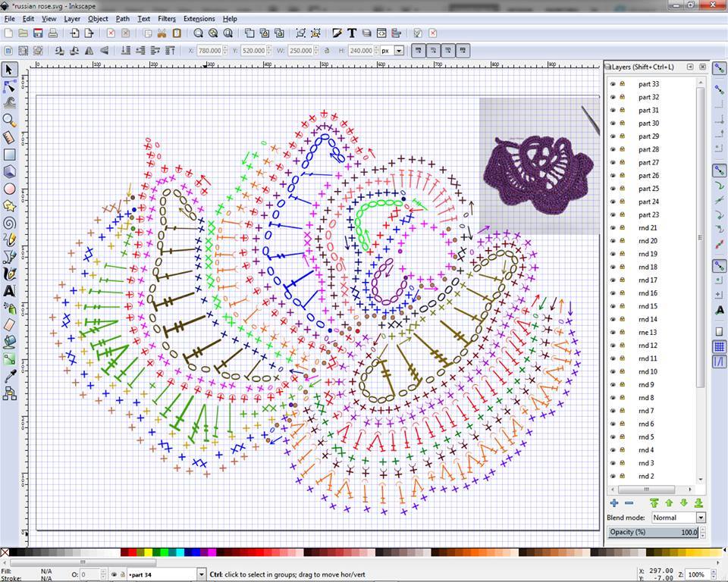Click the Print document icon
The image size is (728, 582).
pyautogui.click(x=52, y=33)
